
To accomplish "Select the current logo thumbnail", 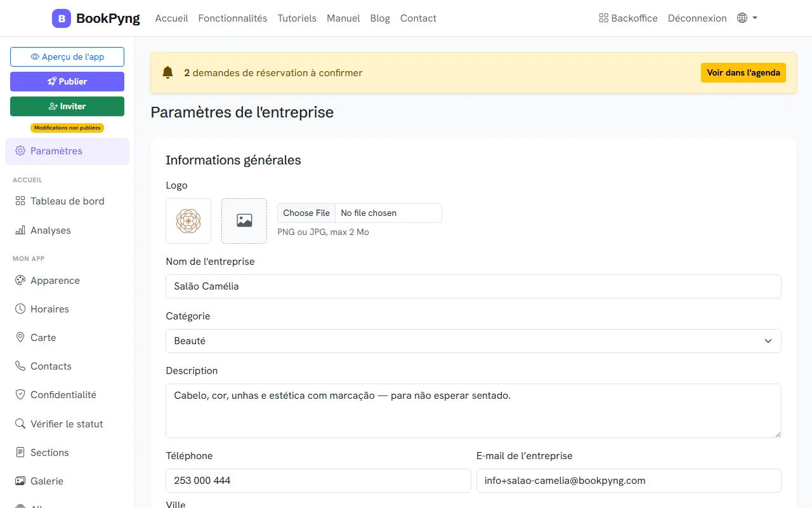I will (188, 221).
